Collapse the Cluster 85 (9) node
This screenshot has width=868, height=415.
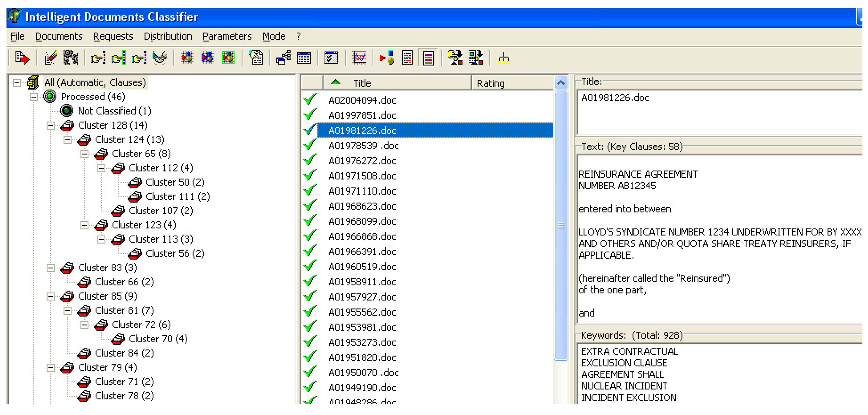[51, 297]
